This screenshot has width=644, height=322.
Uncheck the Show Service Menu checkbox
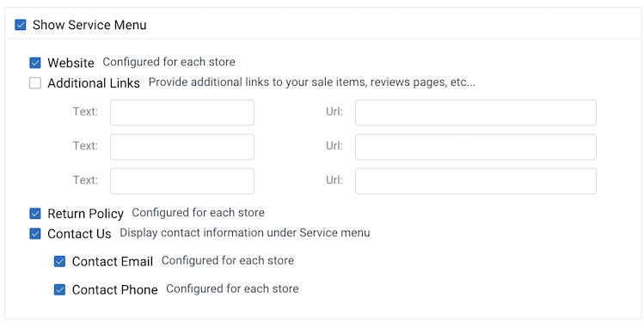pyautogui.click(x=21, y=25)
